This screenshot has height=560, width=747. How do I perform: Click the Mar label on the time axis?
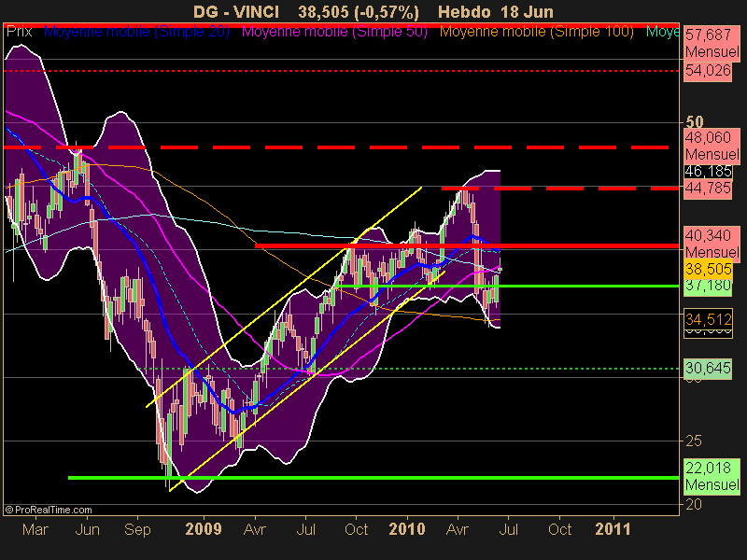click(x=35, y=529)
